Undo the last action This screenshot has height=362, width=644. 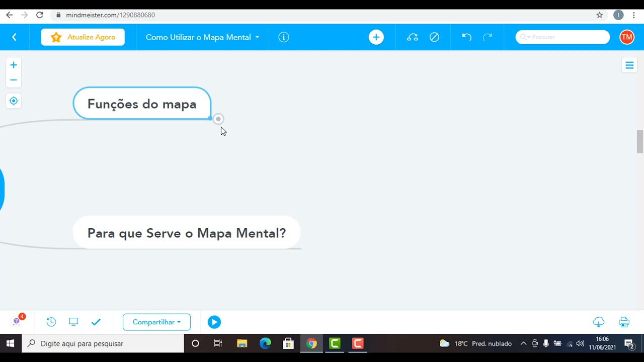(x=466, y=37)
